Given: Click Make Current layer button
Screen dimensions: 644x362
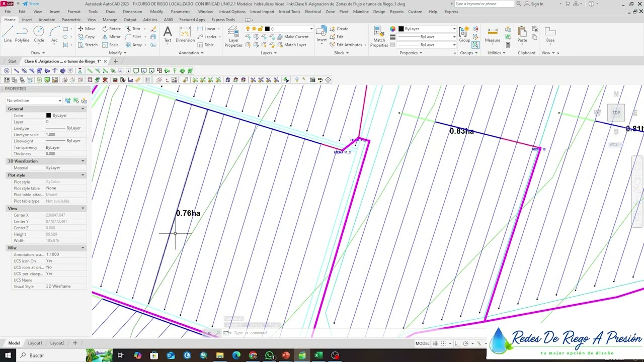Looking at the screenshot, I should [293, 37].
